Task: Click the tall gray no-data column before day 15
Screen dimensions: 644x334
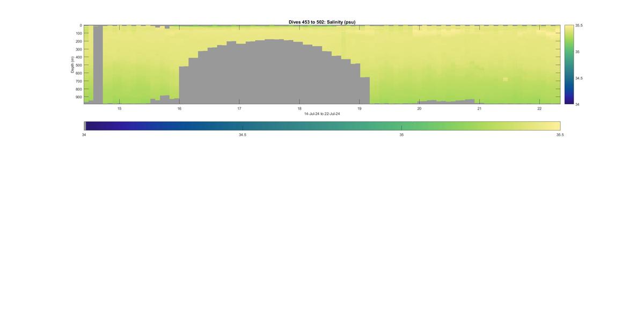Action: (x=98, y=64)
